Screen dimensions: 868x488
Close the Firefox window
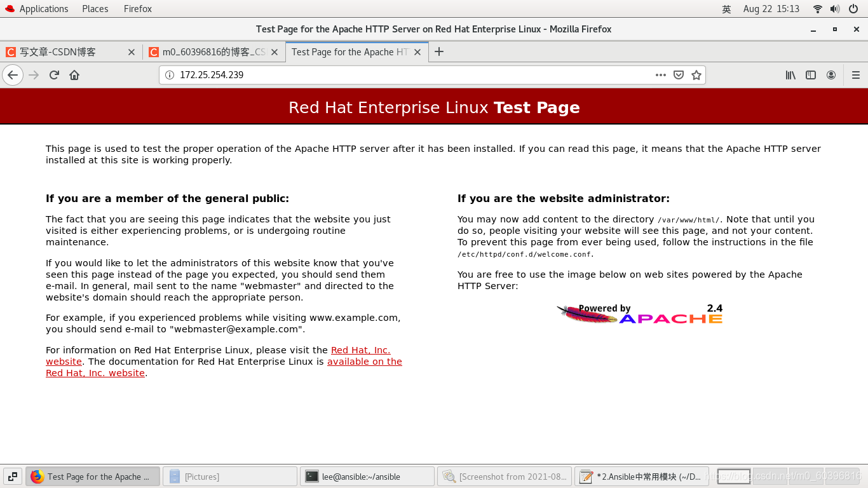point(857,29)
